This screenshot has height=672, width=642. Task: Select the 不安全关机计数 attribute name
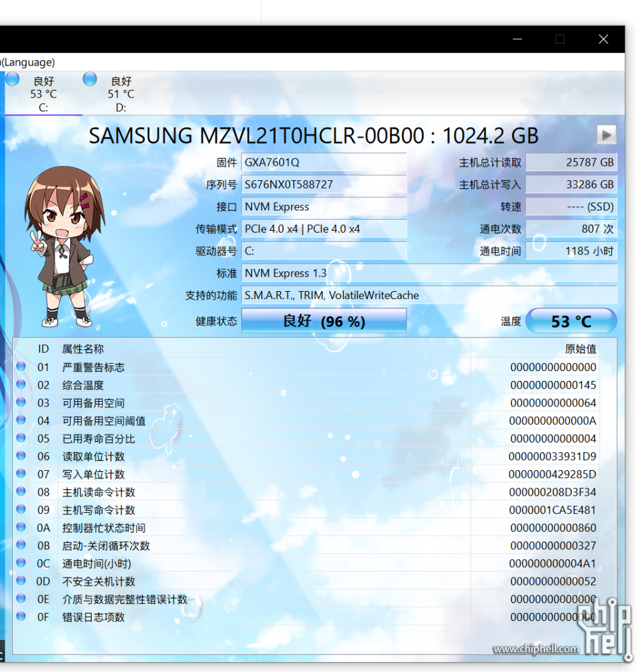point(98,582)
